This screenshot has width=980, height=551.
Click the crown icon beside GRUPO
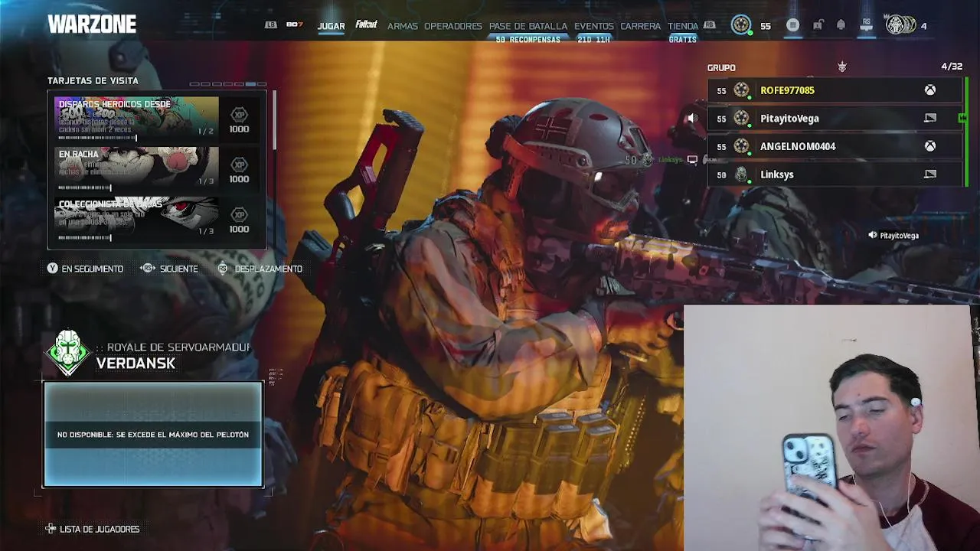click(842, 67)
